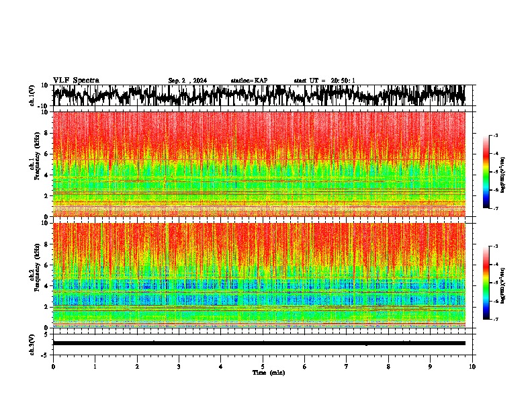Click time axis tick label "6"
The width and height of the screenshot is (532, 411).
(305, 367)
